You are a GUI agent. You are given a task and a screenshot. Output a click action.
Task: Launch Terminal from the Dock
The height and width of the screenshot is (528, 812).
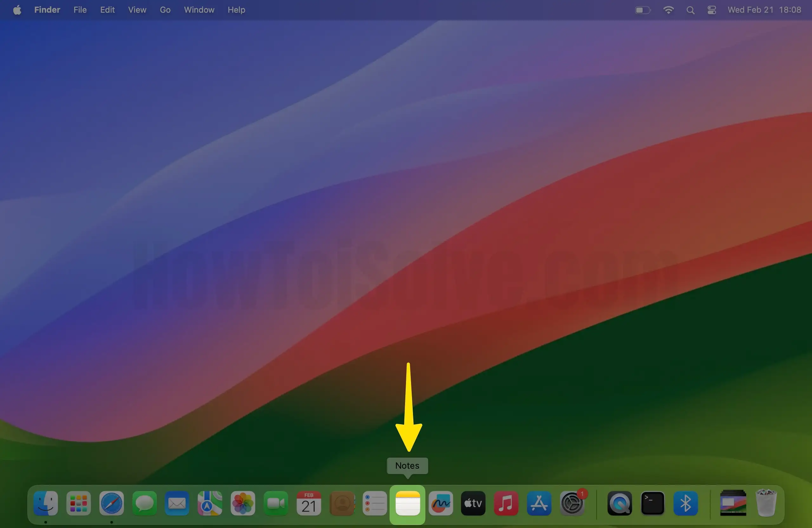coord(652,504)
